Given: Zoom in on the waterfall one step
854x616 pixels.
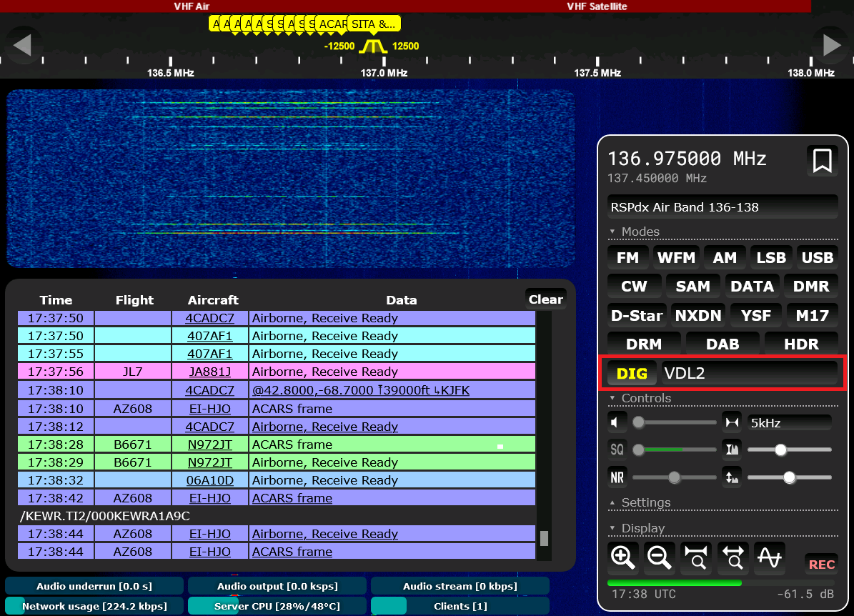Looking at the screenshot, I should [x=623, y=557].
